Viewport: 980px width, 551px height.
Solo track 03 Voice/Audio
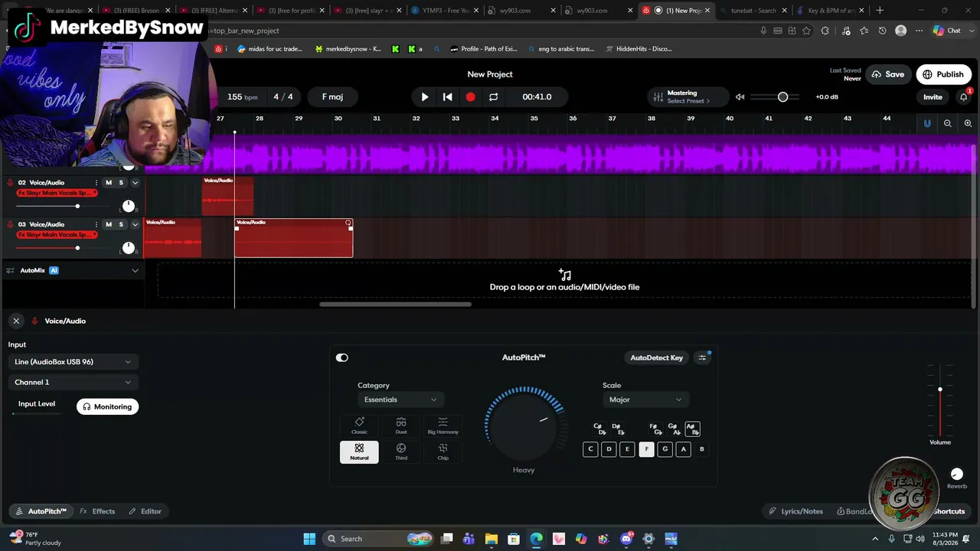click(121, 225)
